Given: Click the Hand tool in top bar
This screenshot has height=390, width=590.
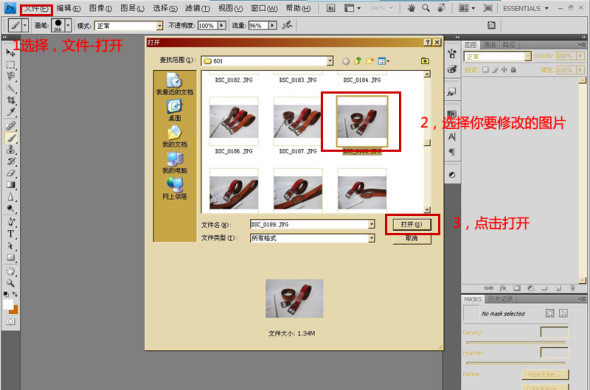Looking at the screenshot, I should 411,8.
